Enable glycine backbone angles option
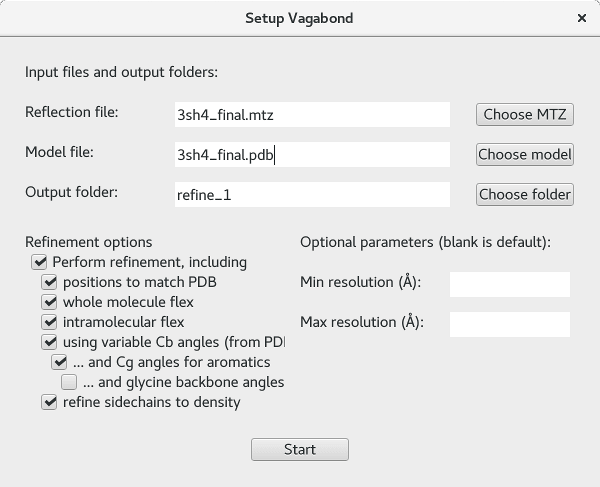This screenshot has width=600, height=487. pos(69,382)
